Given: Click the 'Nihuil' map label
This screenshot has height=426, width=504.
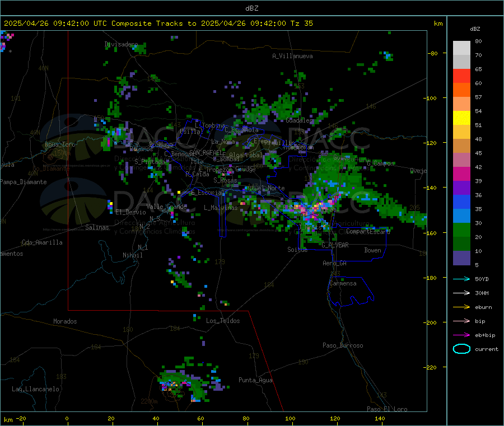Looking at the screenshot, I should pyautogui.click(x=132, y=255).
